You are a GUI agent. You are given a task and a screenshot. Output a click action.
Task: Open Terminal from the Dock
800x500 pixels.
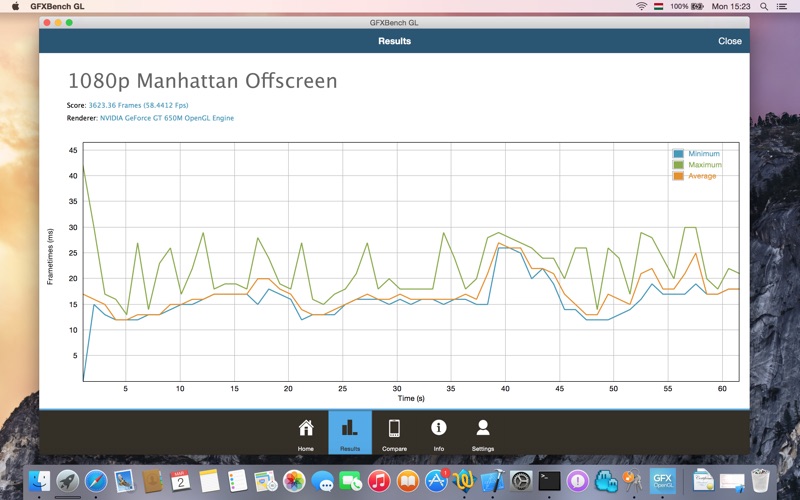coord(549,481)
